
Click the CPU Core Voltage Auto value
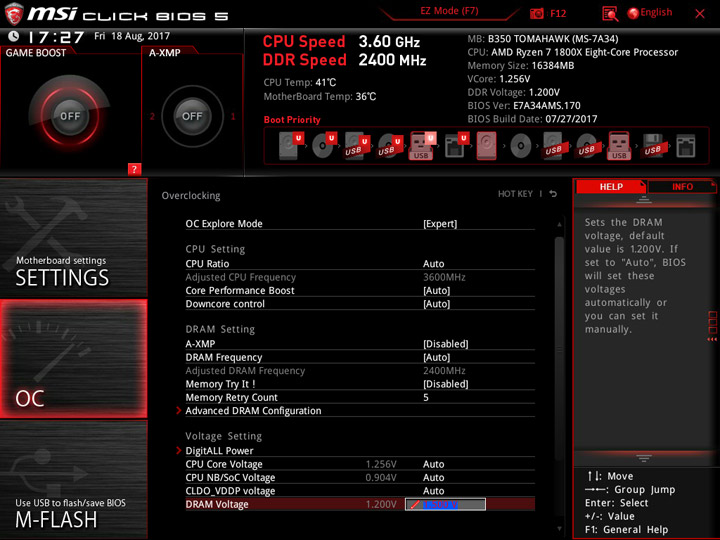433,464
